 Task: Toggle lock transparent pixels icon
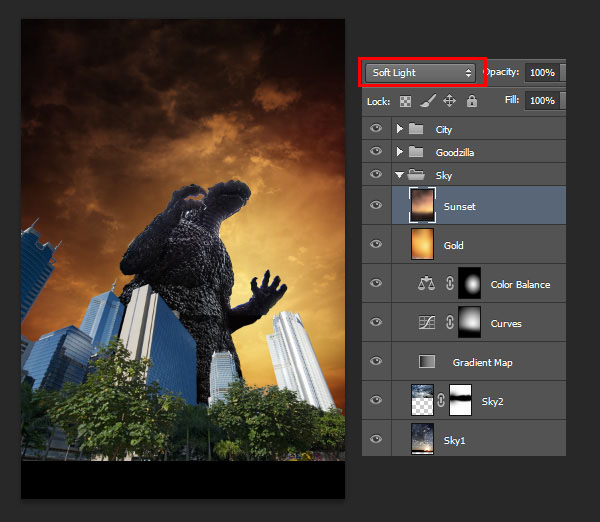[405, 101]
